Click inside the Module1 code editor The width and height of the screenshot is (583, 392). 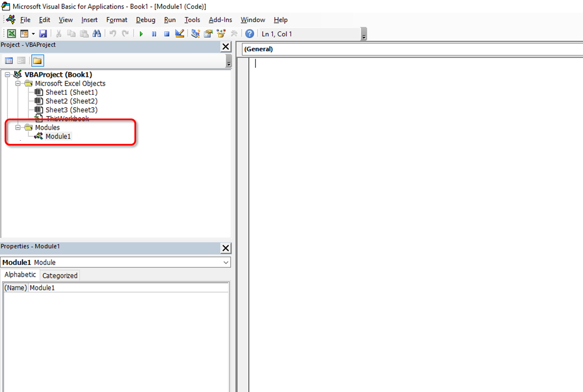tap(415, 226)
